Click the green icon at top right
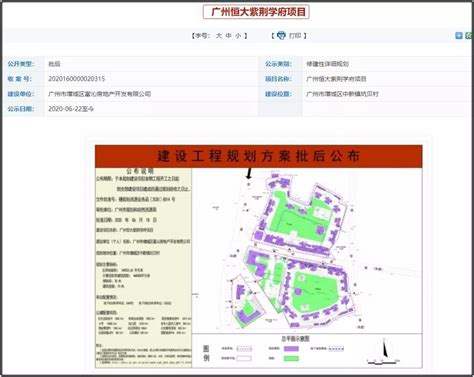474x377 pixels. tap(469, 35)
